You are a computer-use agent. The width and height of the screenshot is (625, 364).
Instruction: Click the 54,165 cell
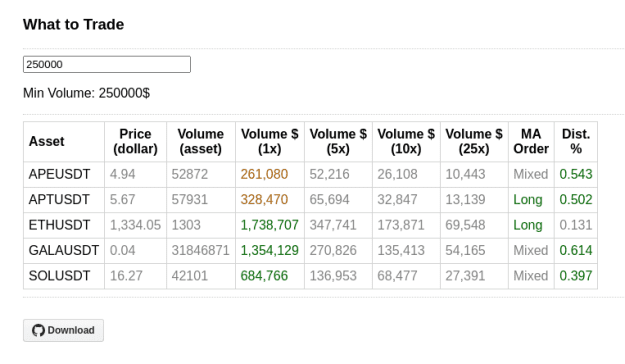pyautogui.click(x=474, y=251)
